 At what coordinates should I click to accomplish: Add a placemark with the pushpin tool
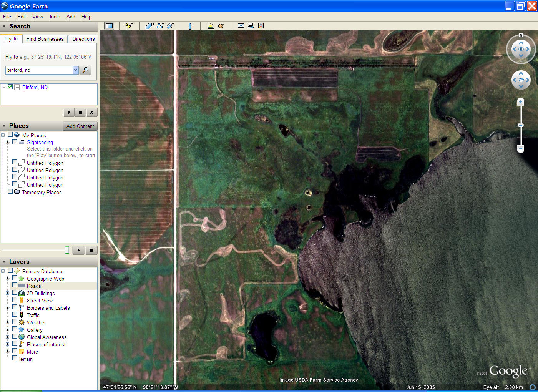[129, 26]
